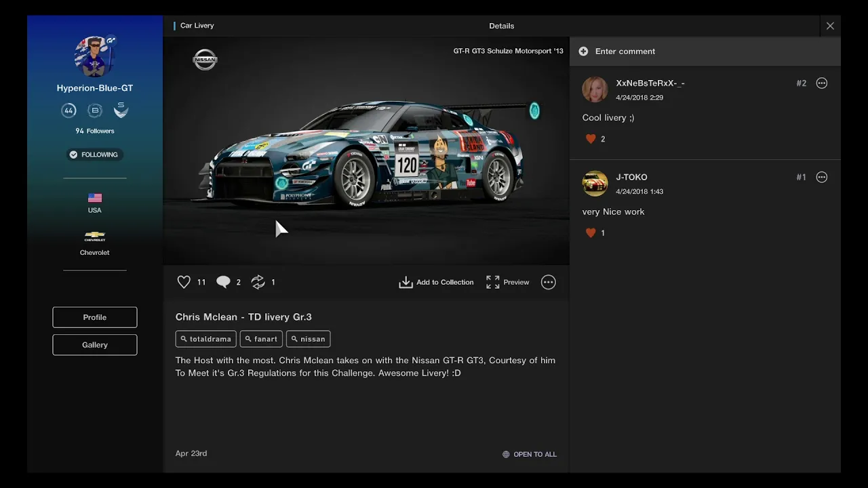Open J-TOKO avatar
868x488 pixels.
coord(595,184)
